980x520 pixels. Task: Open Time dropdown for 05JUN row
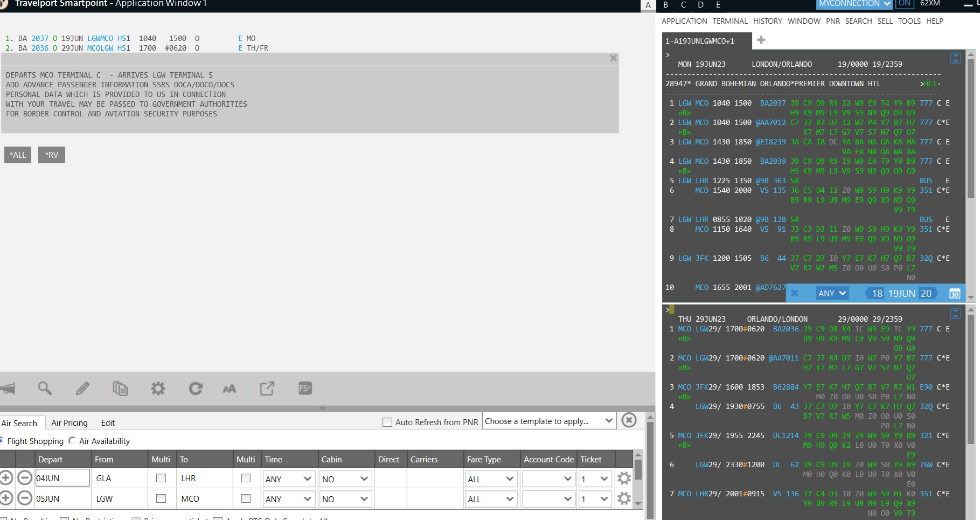[289, 499]
